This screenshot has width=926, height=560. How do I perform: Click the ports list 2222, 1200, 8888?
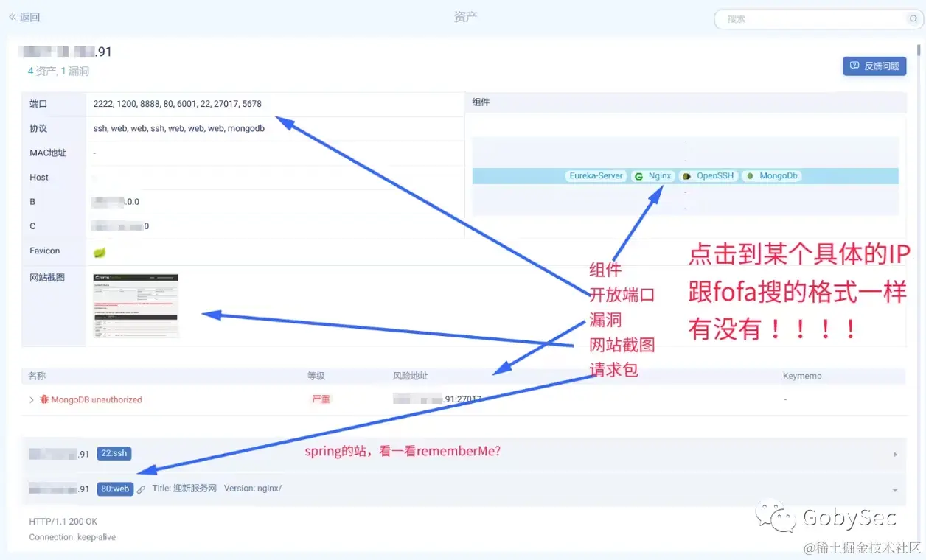(x=177, y=104)
